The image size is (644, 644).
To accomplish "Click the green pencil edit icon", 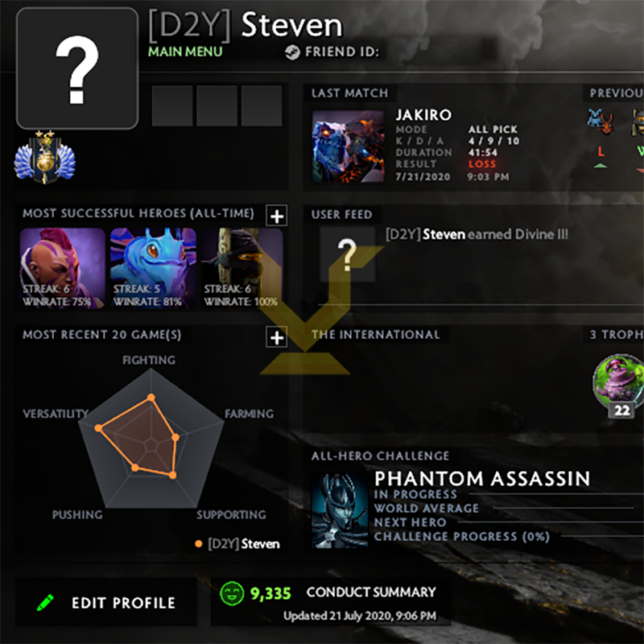I will tap(45, 602).
